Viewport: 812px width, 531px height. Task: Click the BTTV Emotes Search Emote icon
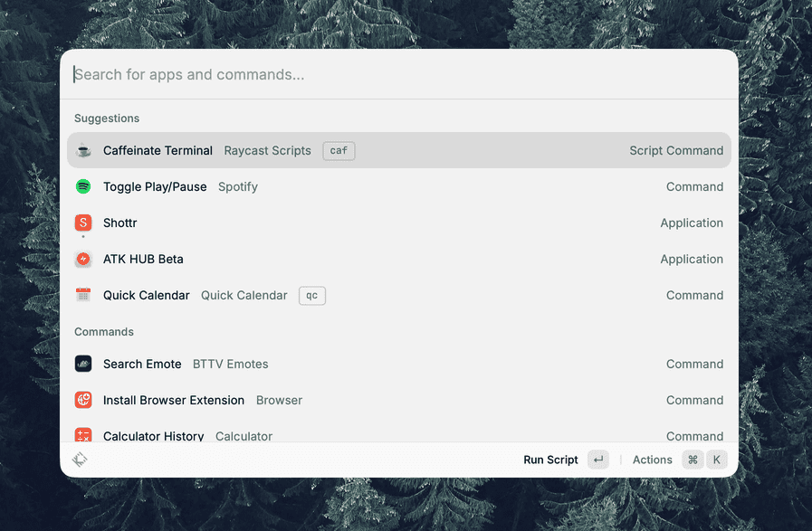pyautogui.click(x=83, y=364)
